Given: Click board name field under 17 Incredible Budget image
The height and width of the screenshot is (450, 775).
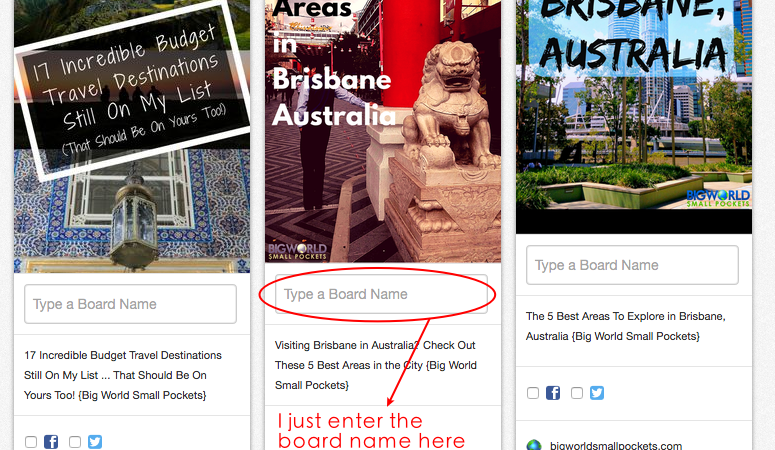Looking at the screenshot, I should pos(130,304).
